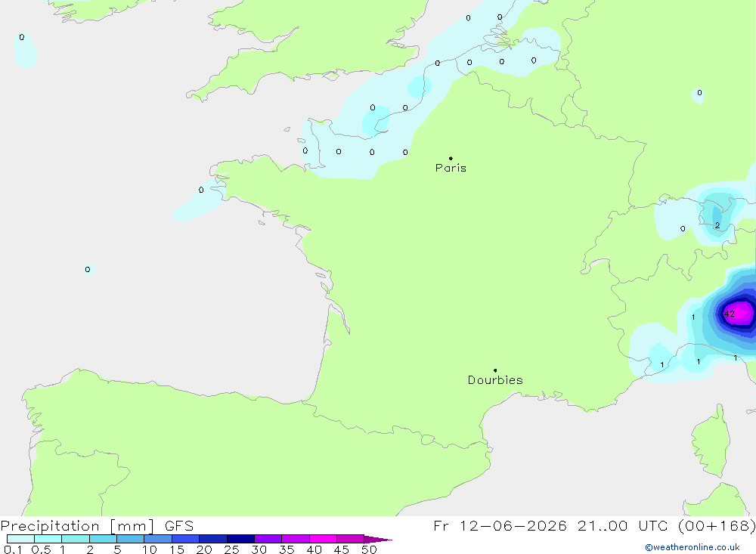Click the 21..00 UTC time text
The width and height of the screenshot is (756, 554).
[624, 525]
